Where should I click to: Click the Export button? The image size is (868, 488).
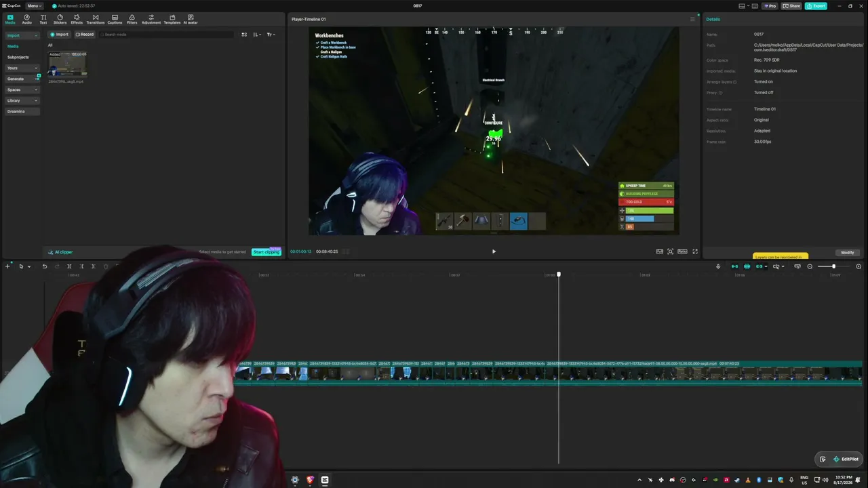click(x=816, y=6)
